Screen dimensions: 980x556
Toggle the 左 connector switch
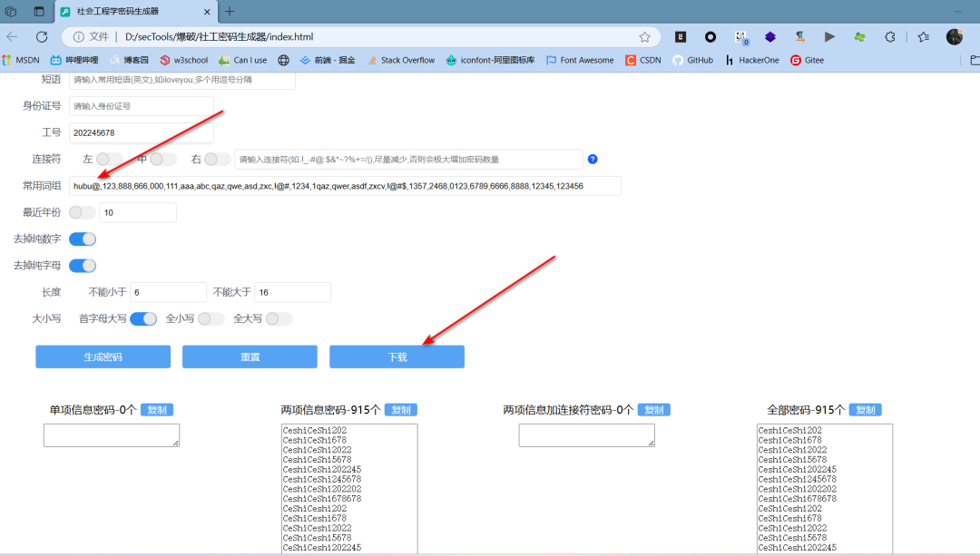click(110, 160)
